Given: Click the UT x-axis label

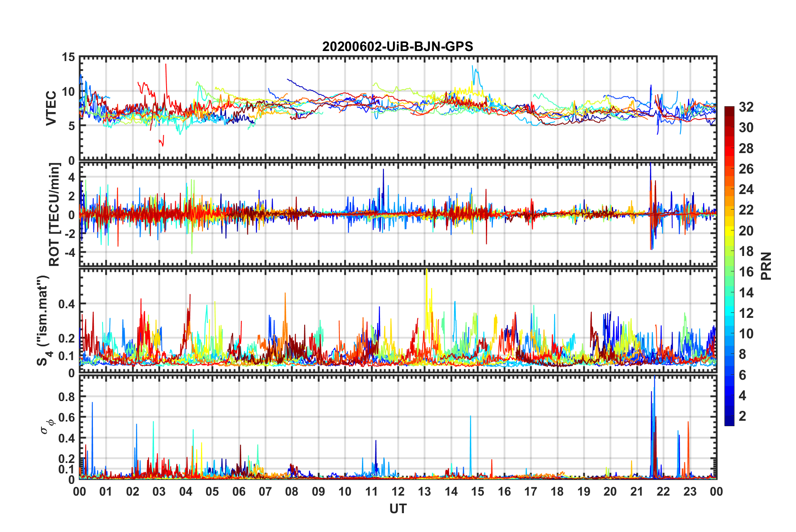Looking at the screenshot, I should coord(398,509).
